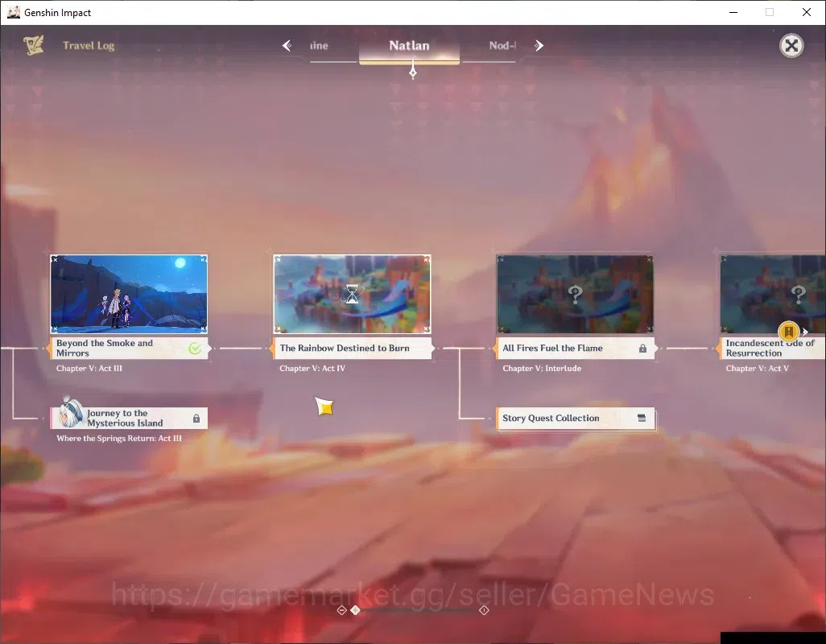Click the Chapter V: Act IV label
The image size is (826, 644).
click(x=312, y=368)
